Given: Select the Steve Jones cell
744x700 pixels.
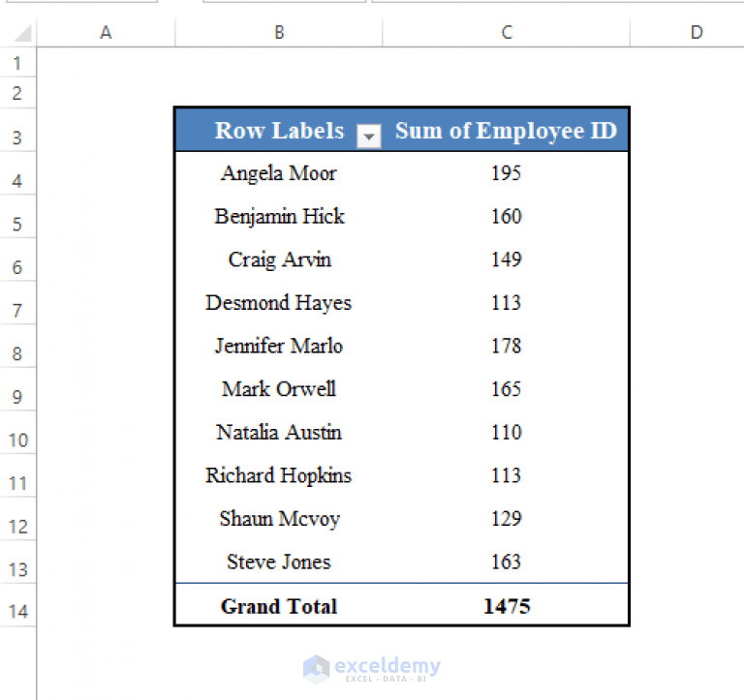Looking at the screenshot, I should coord(279,562).
